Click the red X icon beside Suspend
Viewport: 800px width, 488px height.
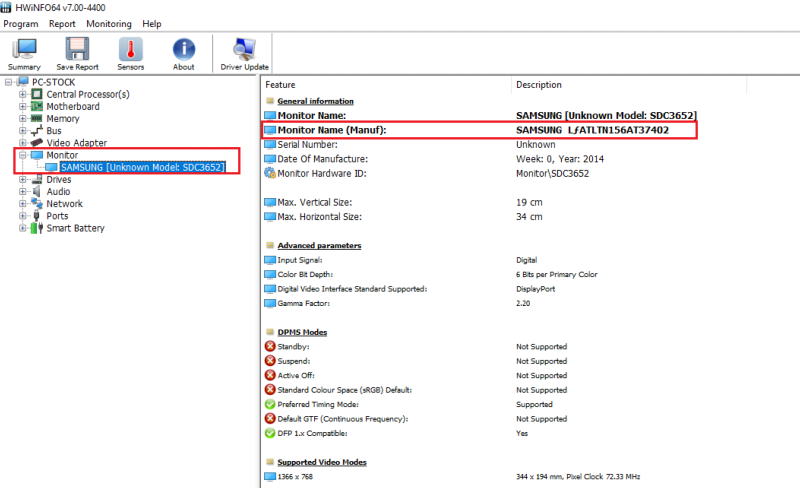point(270,360)
